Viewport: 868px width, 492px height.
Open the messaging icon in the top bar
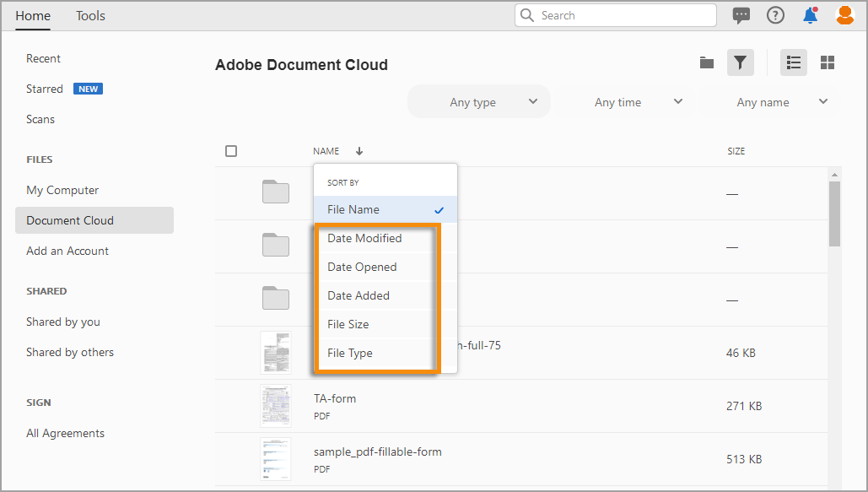click(x=741, y=15)
